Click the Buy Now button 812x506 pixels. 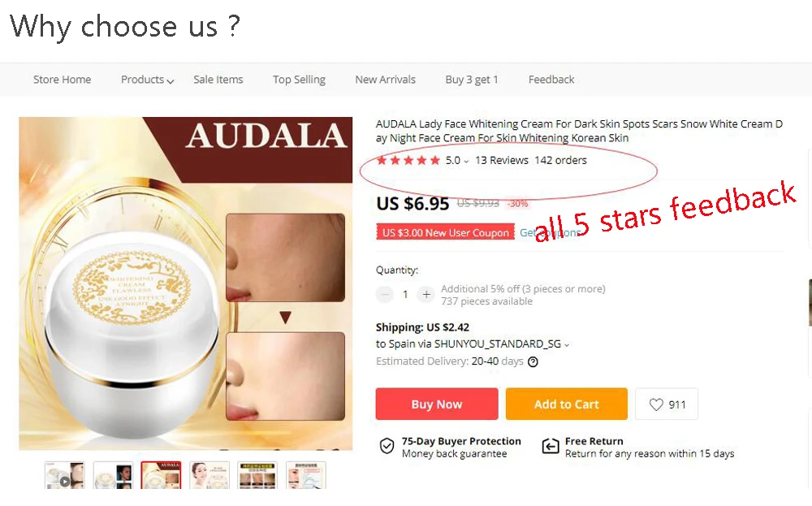437,404
